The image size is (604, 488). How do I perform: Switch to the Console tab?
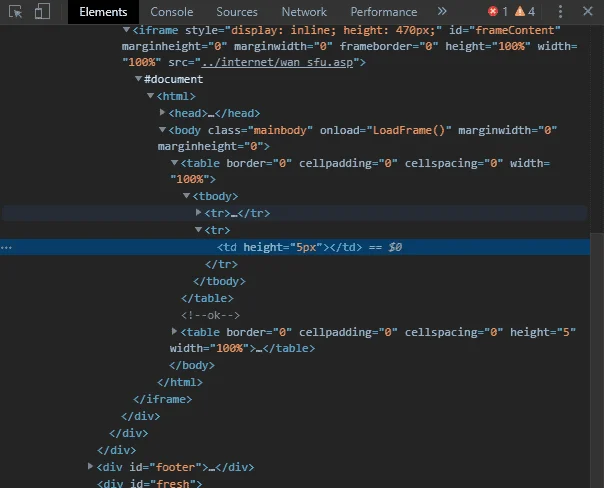pyautogui.click(x=172, y=12)
